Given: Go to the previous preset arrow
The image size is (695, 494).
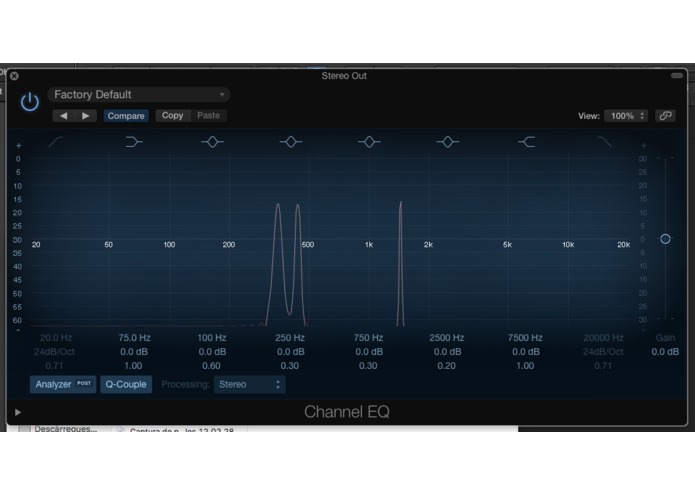Looking at the screenshot, I should pos(63,116).
